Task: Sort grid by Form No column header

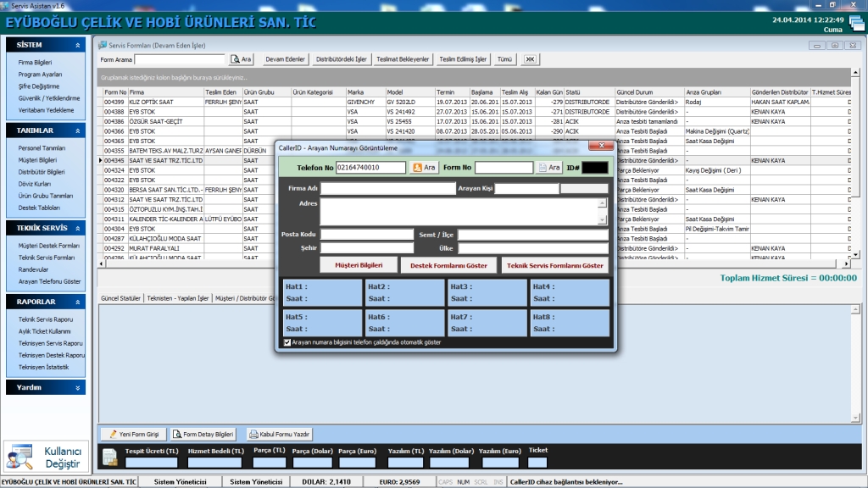Action: [115, 92]
